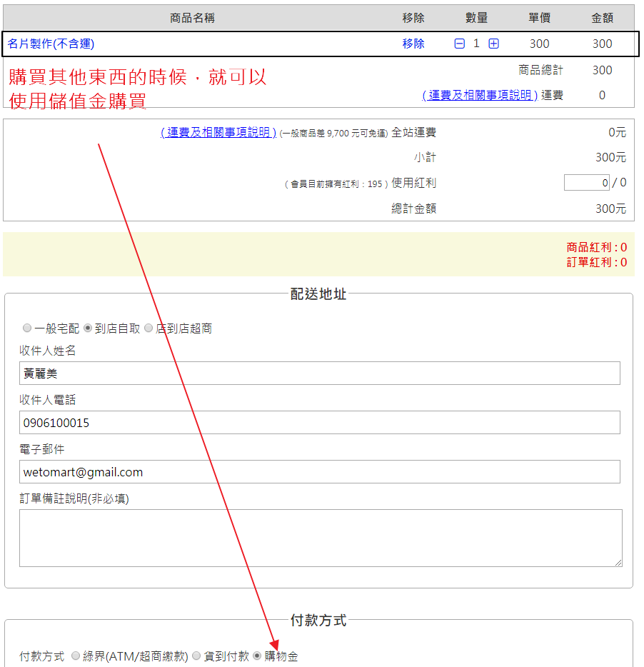
Task: Decrease quantity with the minus icon
Action: point(460,44)
